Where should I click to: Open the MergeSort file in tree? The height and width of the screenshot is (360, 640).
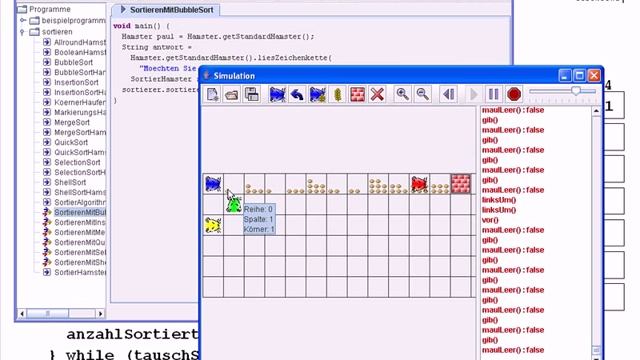pos(67,122)
